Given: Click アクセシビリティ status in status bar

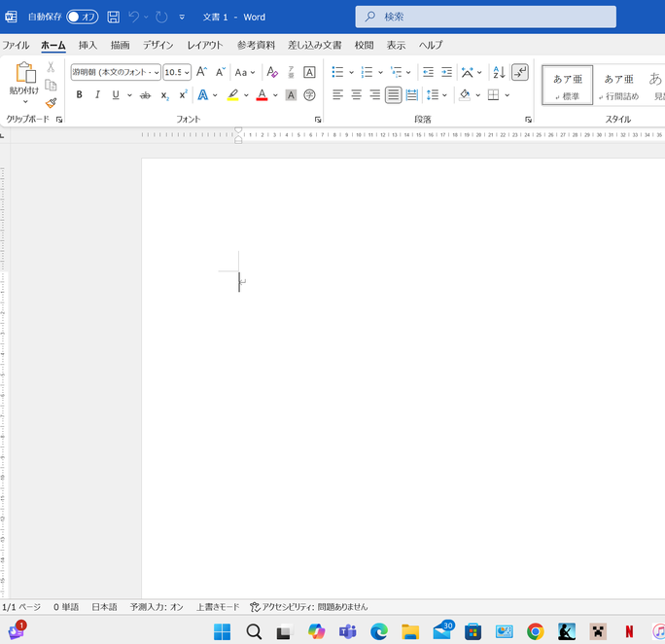Looking at the screenshot, I should [x=309, y=606].
